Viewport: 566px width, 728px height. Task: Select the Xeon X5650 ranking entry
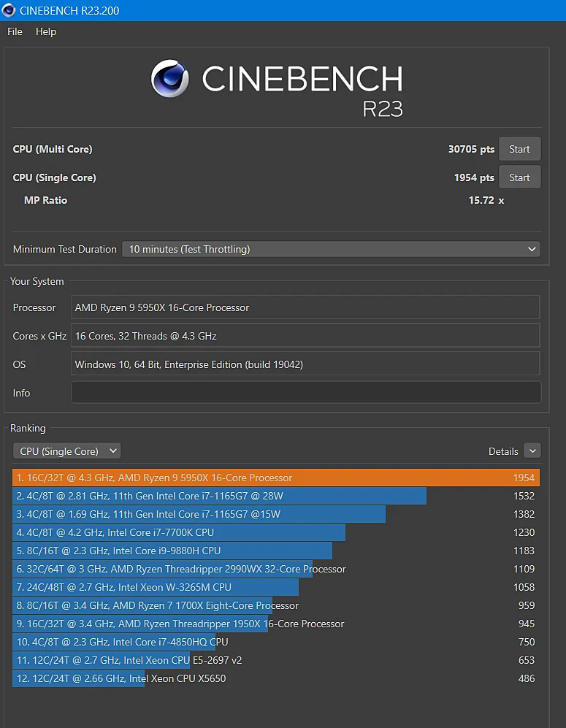click(x=276, y=678)
